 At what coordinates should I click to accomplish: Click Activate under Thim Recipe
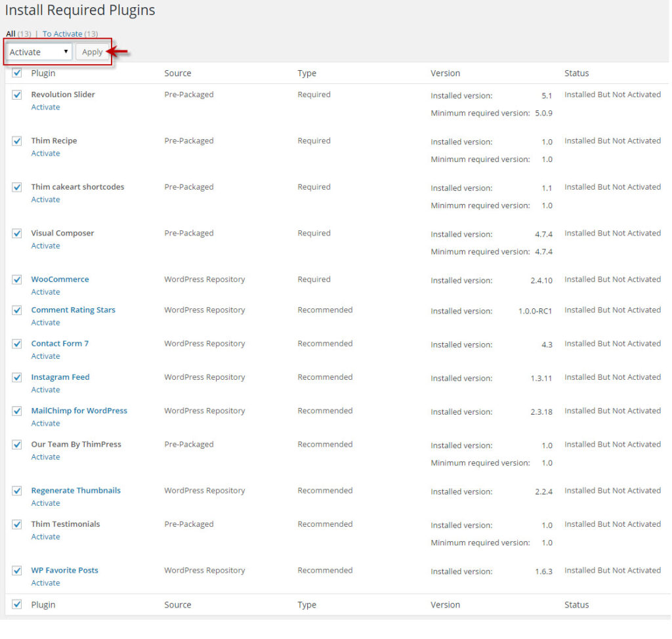45,154
